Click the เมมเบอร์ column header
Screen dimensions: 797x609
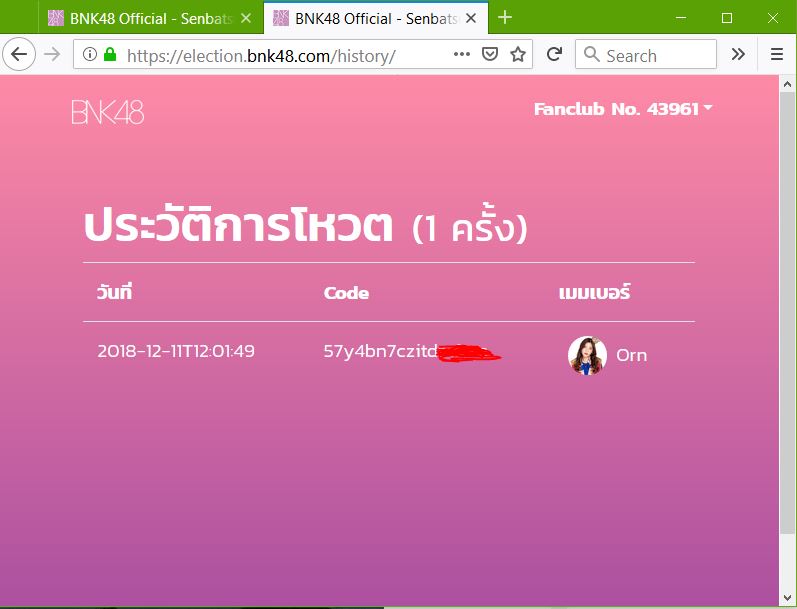[x=594, y=292]
